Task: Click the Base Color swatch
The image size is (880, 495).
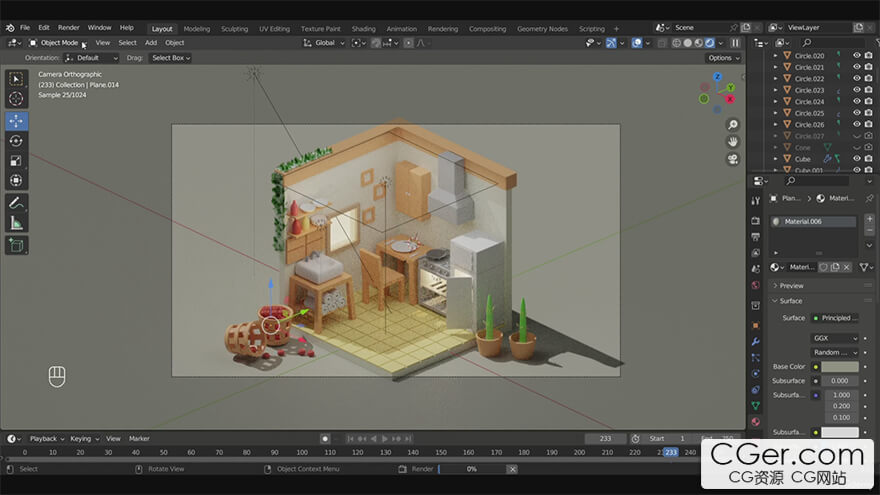Action: [840, 366]
